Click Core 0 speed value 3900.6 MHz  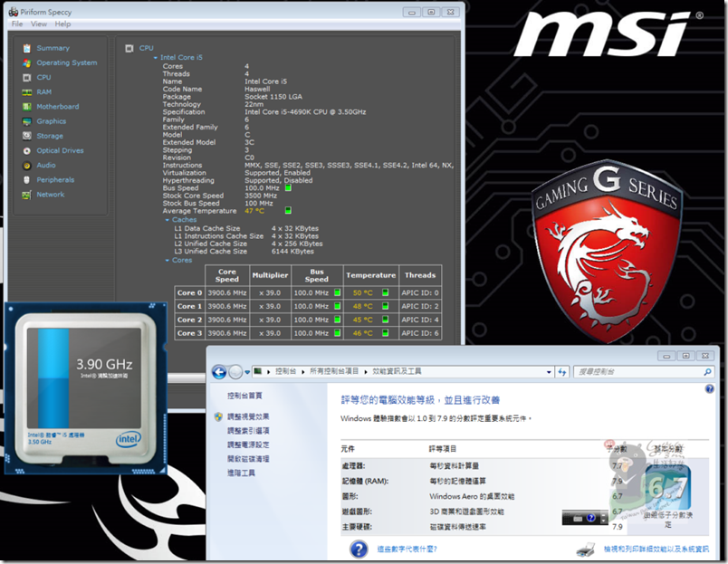(x=227, y=293)
